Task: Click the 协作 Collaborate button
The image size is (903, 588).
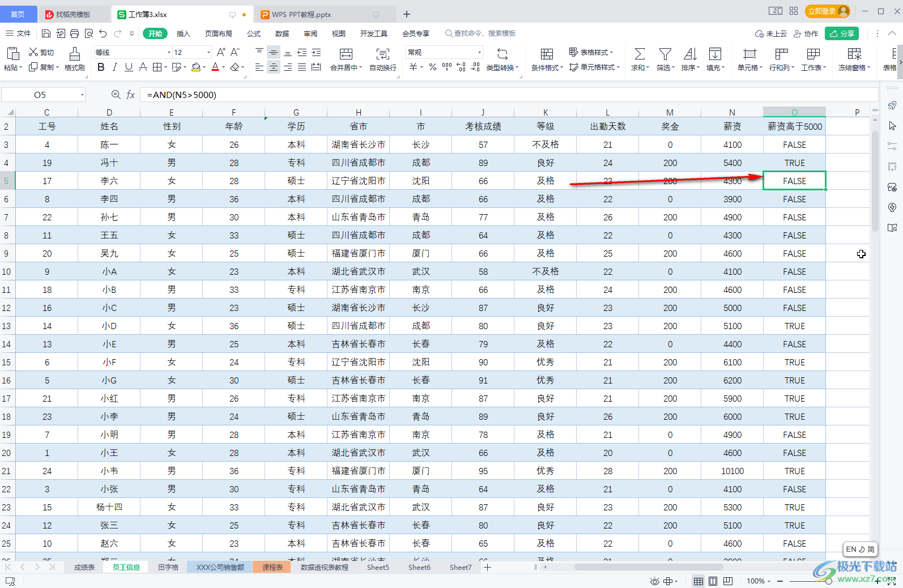Action: tap(806, 33)
